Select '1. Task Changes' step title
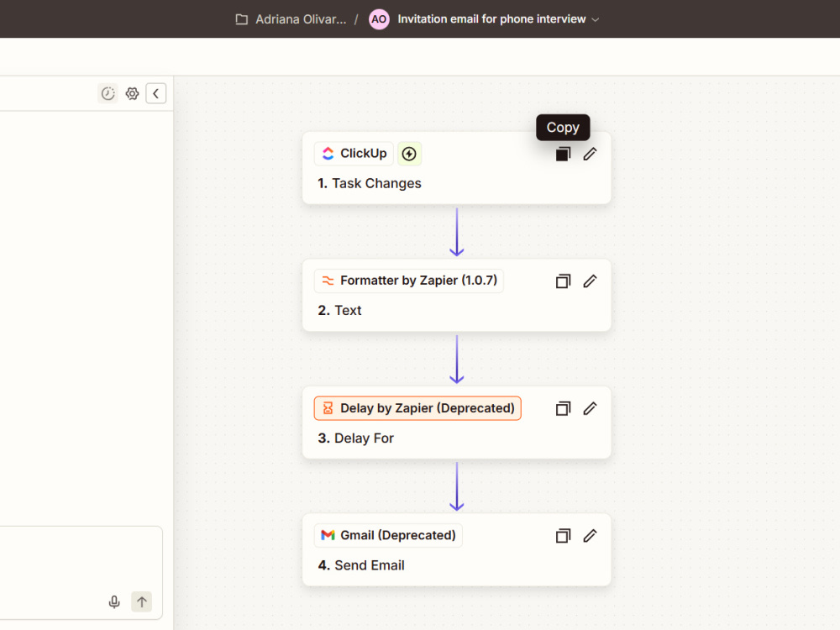 tap(370, 183)
